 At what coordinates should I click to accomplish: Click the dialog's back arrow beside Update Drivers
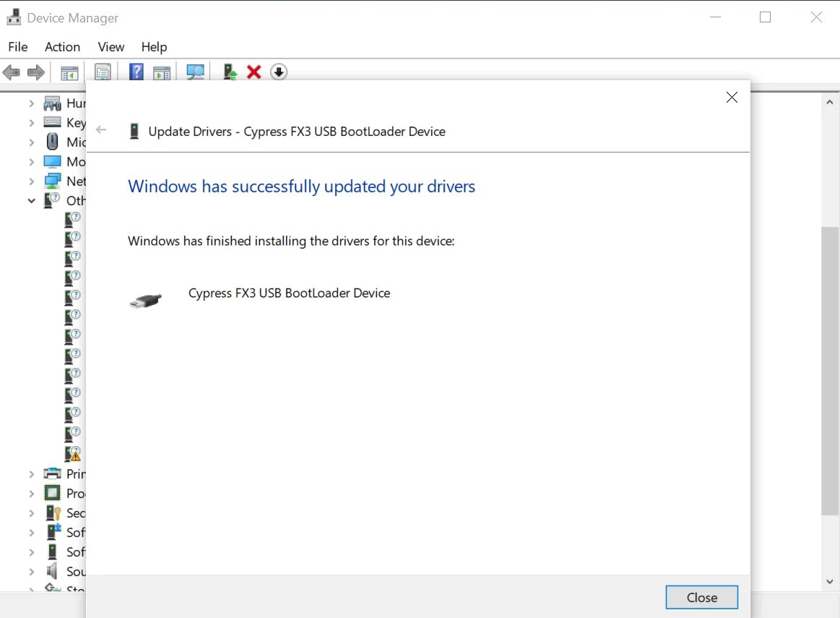click(x=101, y=129)
